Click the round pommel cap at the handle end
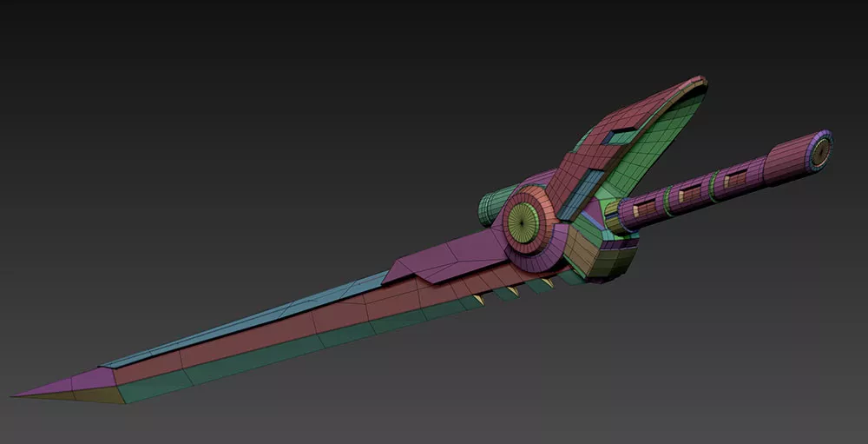 coord(819,149)
